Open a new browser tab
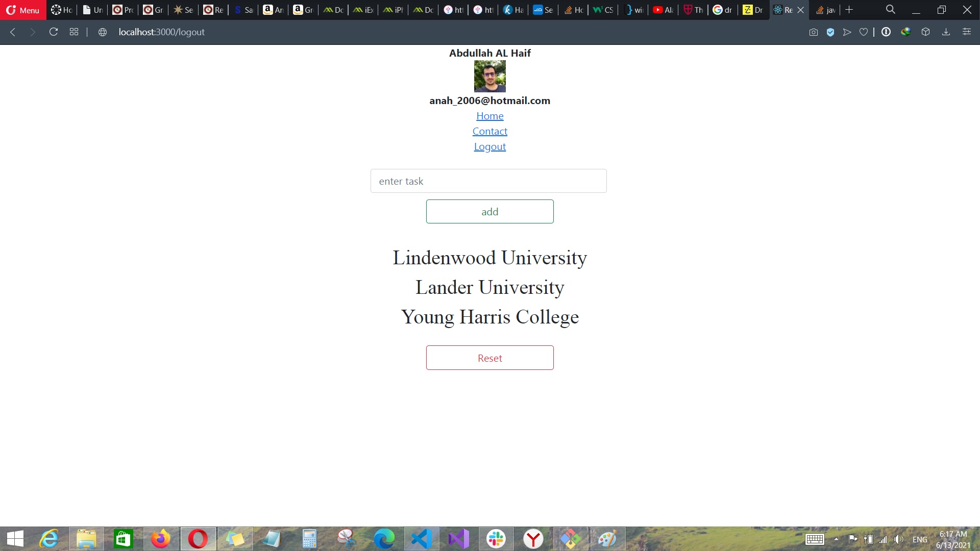Viewport: 980px width, 551px height. click(849, 10)
